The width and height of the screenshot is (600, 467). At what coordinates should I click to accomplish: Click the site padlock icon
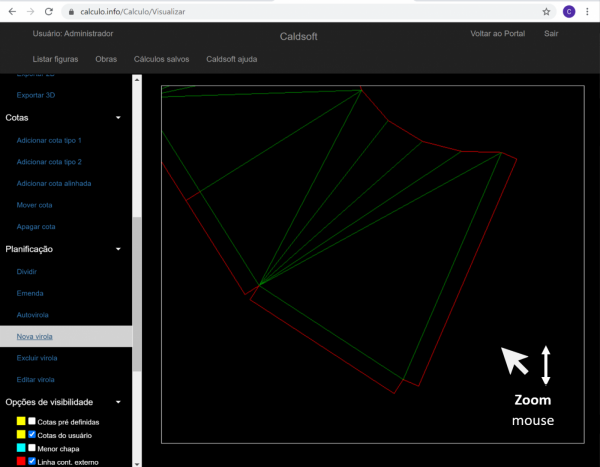pyautogui.click(x=70, y=11)
